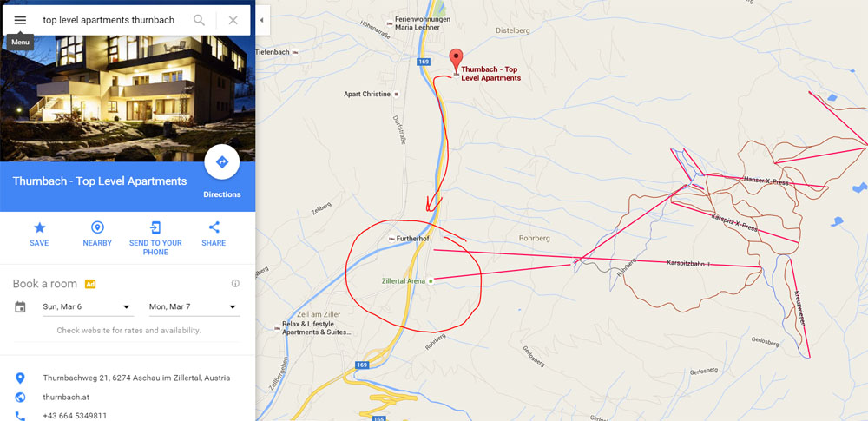Select the Zillertal Arena map label

pos(404,281)
